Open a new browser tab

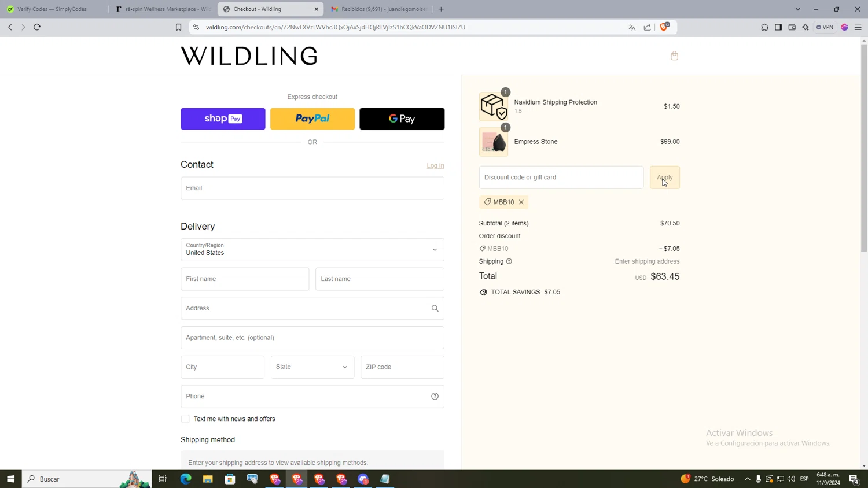tap(441, 9)
